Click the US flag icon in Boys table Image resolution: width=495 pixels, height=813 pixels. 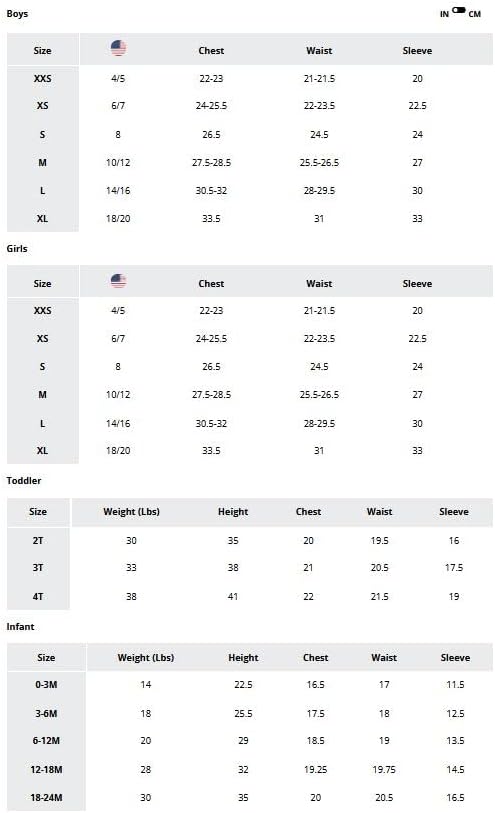click(x=118, y=48)
